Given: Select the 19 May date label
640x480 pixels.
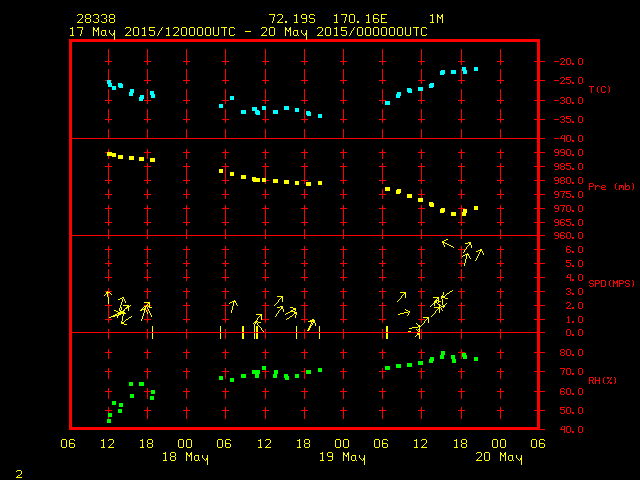Looking at the screenshot, I should tap(342, 457).
